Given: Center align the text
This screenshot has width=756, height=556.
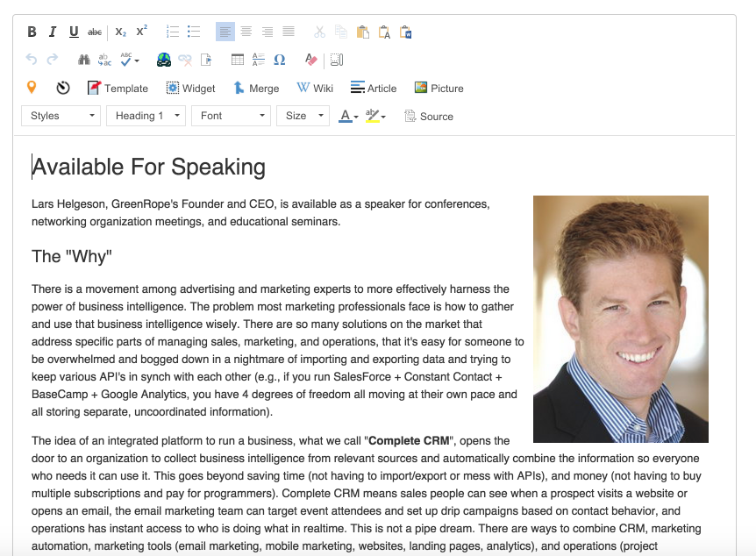Looking at the screenshot, I should [246, 32].
